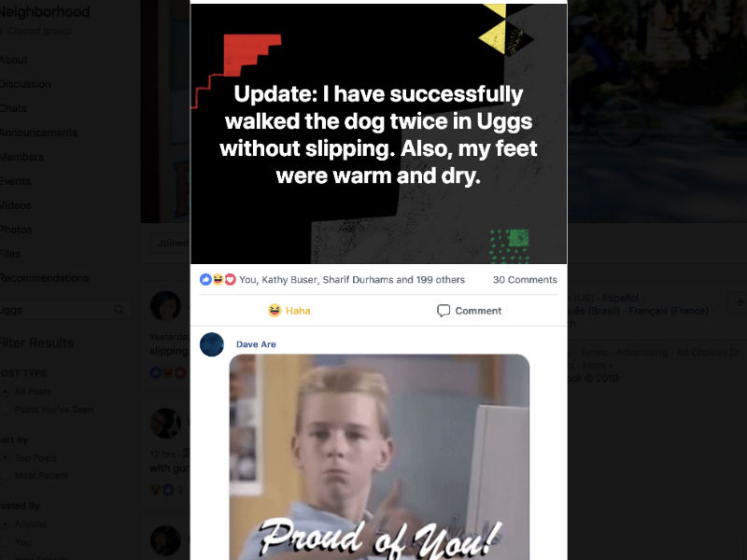
Task: Click the search magnifier icon in group sidebar
Action: pyautogui.click(x=119, y=310)
